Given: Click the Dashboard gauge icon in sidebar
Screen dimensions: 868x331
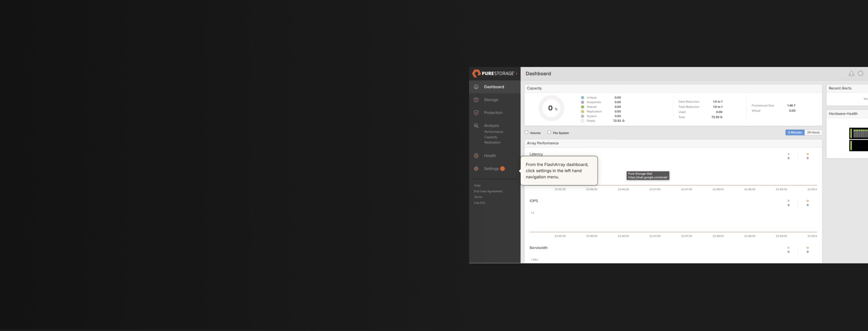Looking at the screenshot, I should click(x=476, y=87).
